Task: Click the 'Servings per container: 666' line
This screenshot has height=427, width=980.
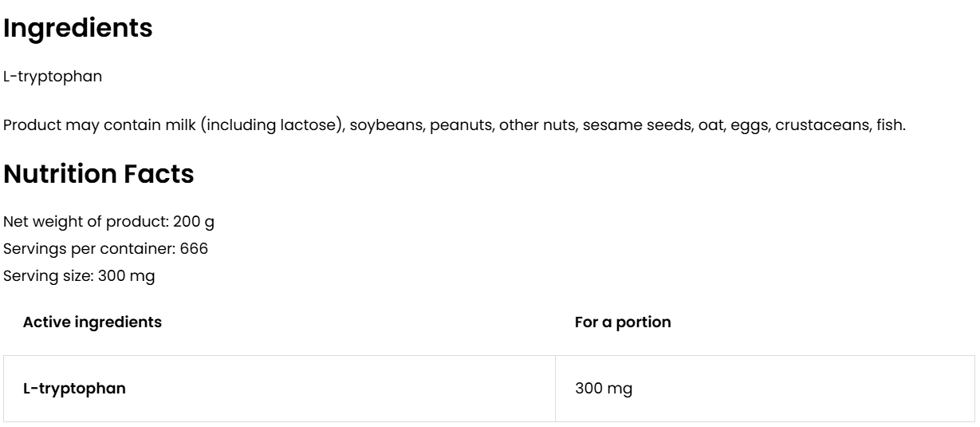Action: pyautogui.click(x=106, y=248)
